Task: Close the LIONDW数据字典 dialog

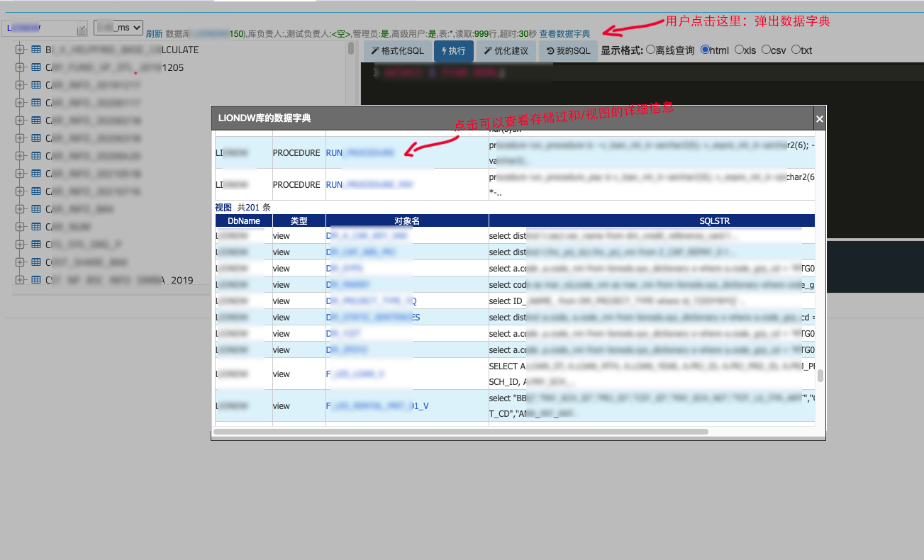Action: pos(820,118)
